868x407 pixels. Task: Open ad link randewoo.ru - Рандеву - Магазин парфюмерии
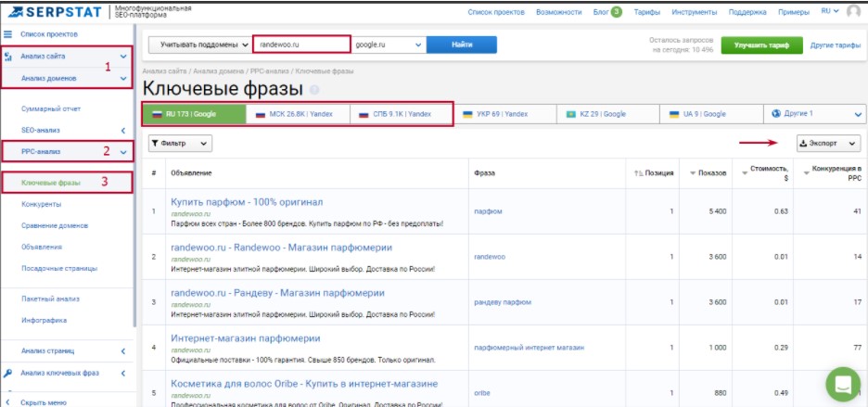pyautogui.click(x=278, y=293)
